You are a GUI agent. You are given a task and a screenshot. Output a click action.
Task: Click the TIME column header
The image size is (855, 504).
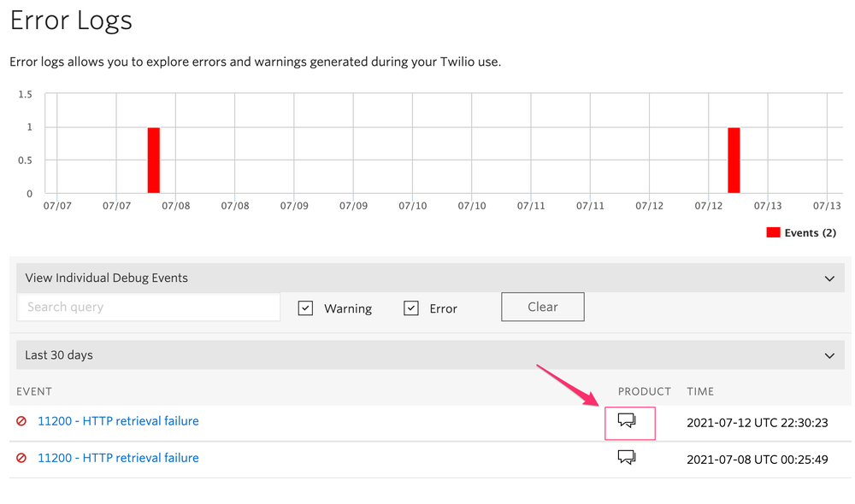(699, 391)
